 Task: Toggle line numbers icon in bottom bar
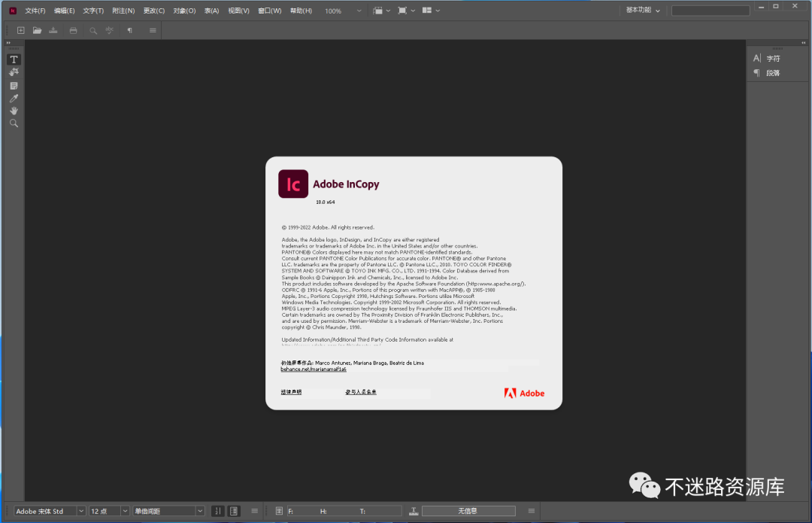218,511
